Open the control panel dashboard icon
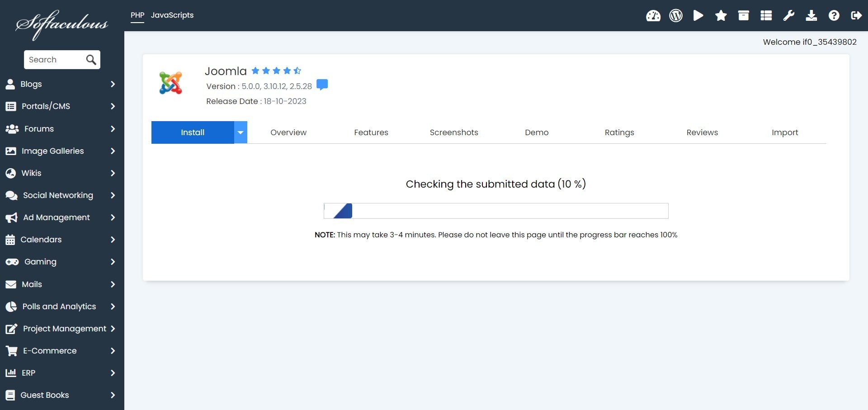The height and width of the screenshot is (410, 868). (653, 16)
